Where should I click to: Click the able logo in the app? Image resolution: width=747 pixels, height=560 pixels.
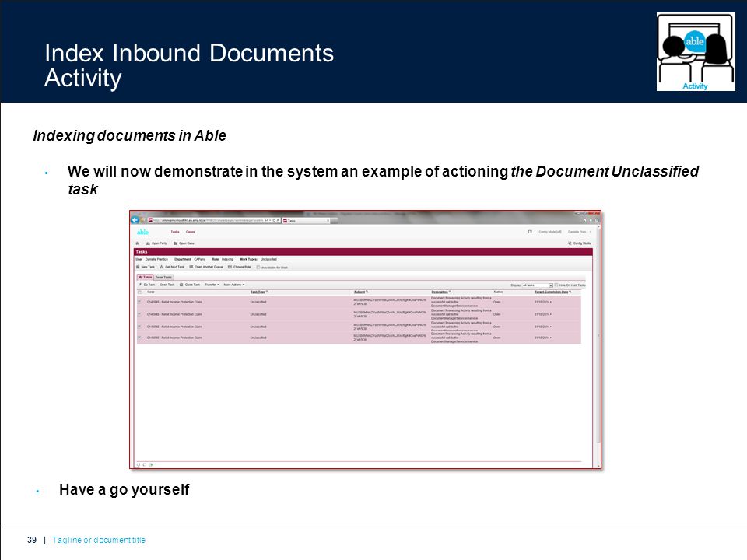pyautogui.click(x=143, y=232)
